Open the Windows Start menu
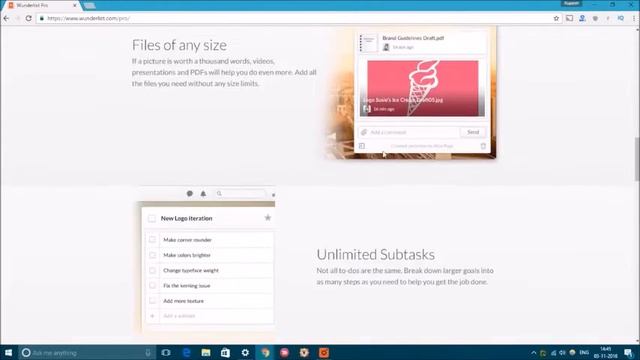Image resolution: width=640 pixels, height=360 pixels. (8, 353)
